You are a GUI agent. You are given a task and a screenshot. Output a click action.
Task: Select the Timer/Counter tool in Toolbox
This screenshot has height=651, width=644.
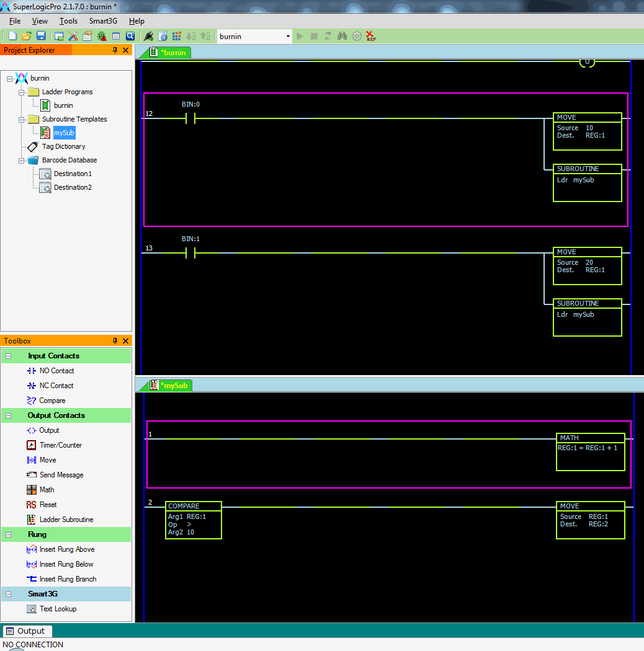(x=60, y=445)
